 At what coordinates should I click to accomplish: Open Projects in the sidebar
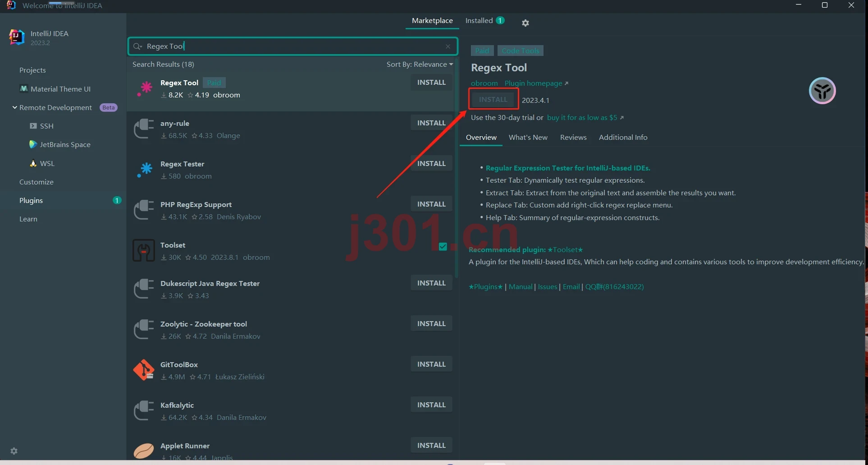32,70
